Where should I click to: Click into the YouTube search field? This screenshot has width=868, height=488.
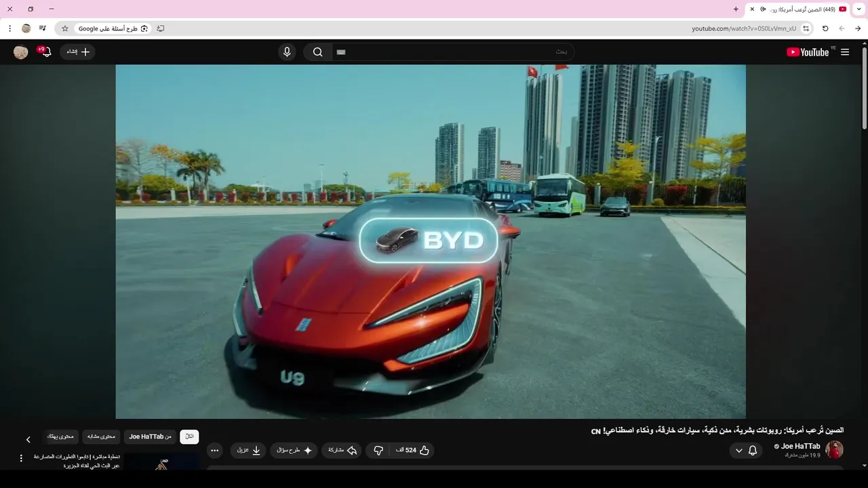454,52
